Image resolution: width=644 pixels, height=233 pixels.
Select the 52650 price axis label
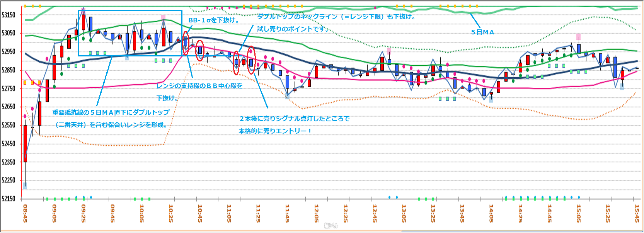9,107
